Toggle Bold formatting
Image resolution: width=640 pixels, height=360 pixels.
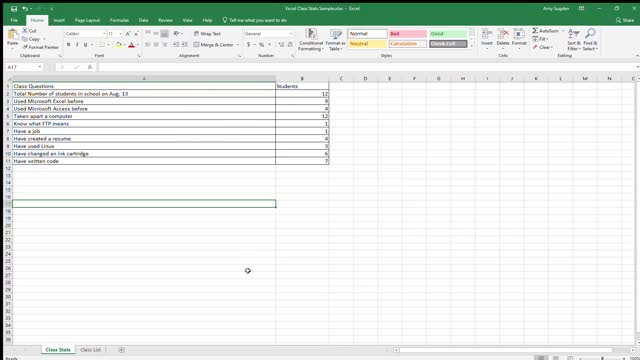69,44
